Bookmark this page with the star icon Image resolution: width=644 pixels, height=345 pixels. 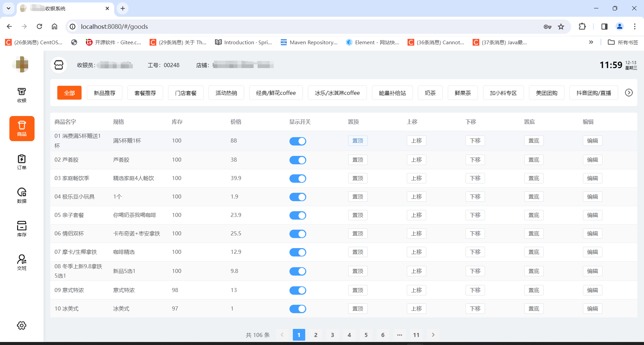pos(561,26)
